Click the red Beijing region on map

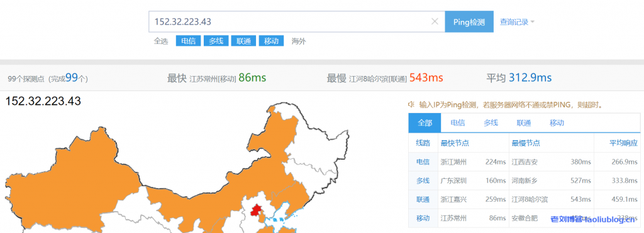coord(257,210)
